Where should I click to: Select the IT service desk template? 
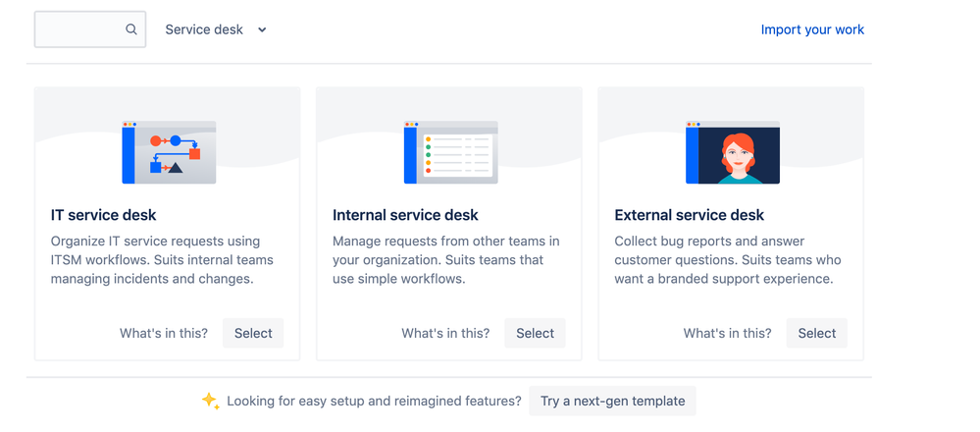tap(253, 333)
